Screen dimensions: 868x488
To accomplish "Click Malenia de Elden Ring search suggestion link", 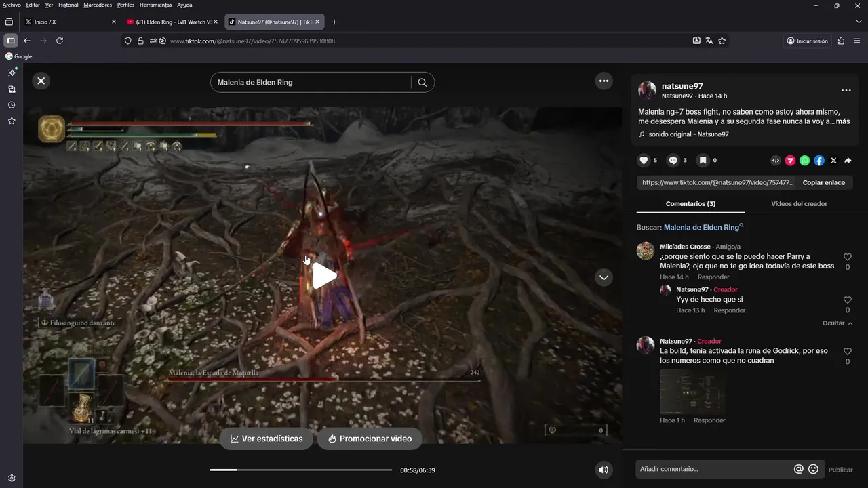I will tap(703, 228).
